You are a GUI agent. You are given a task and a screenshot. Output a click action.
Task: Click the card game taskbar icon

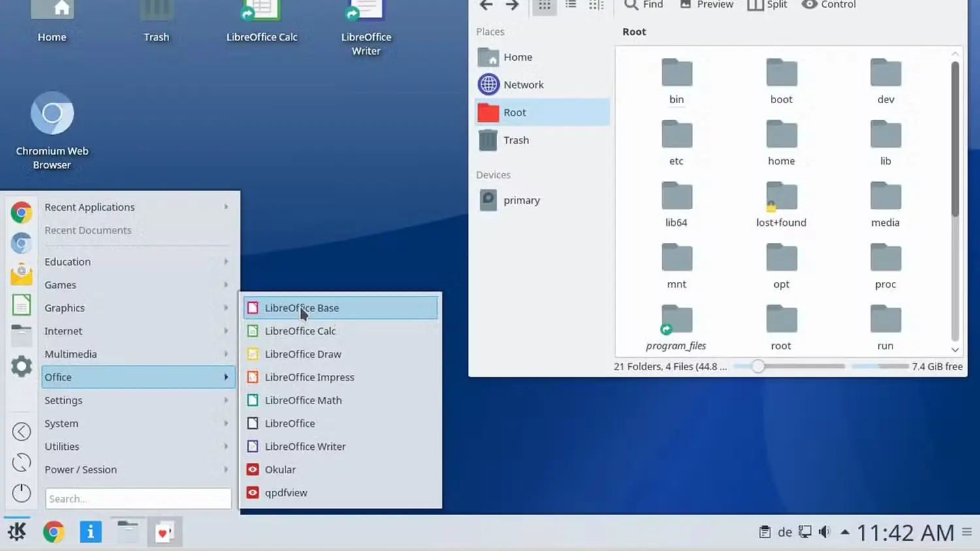coord(164,532)
